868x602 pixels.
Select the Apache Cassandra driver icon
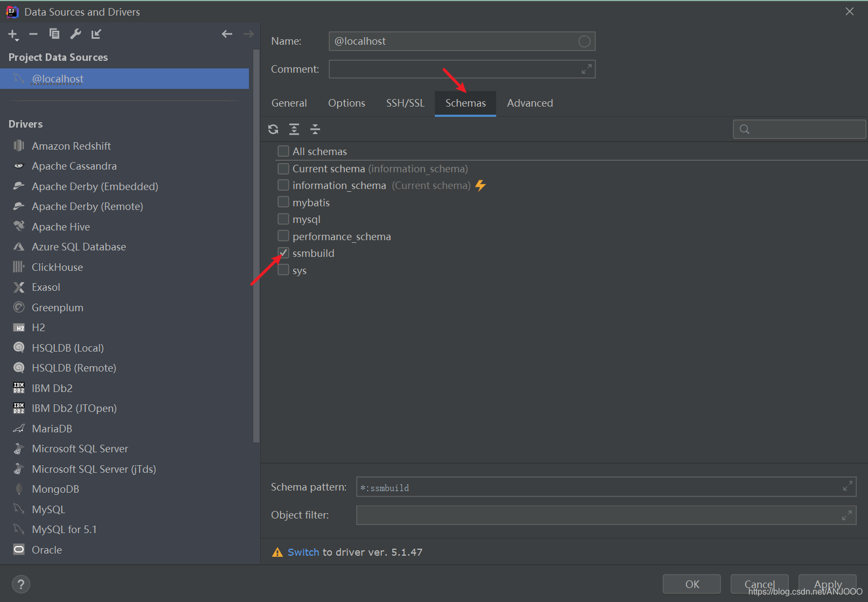pyautogui.click(x=19, y=166)
